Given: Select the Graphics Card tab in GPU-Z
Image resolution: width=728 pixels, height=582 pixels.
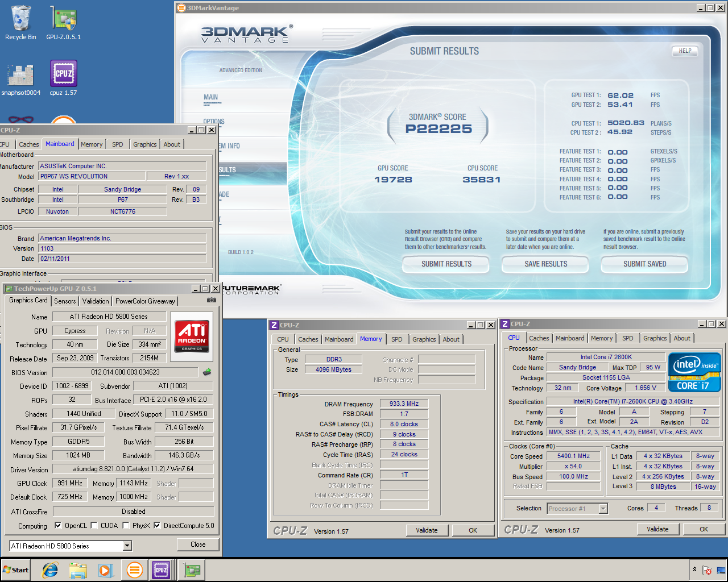Looking at the screenshot, I should pos(28,300).
